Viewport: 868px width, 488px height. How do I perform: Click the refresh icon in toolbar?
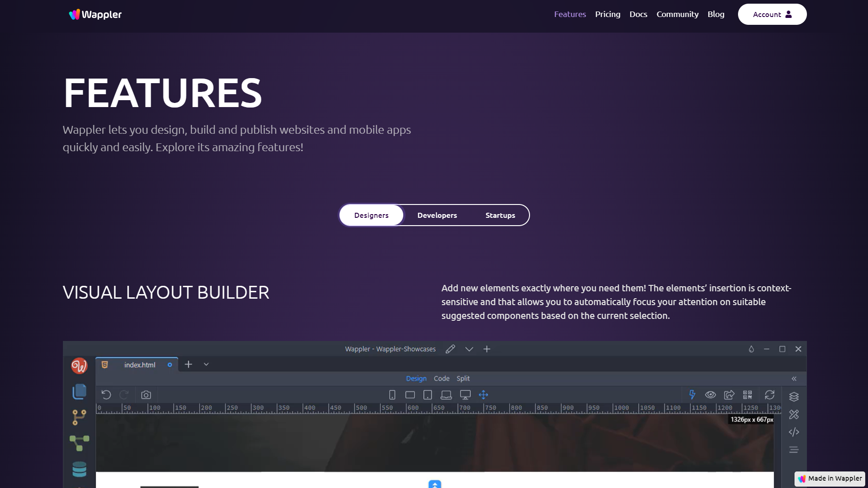point(770,395)
